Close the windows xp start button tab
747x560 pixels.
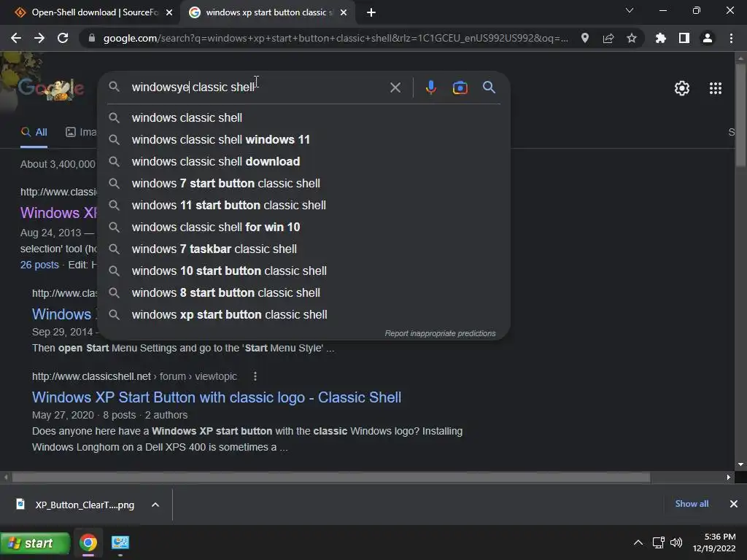[x=344, y=12]
